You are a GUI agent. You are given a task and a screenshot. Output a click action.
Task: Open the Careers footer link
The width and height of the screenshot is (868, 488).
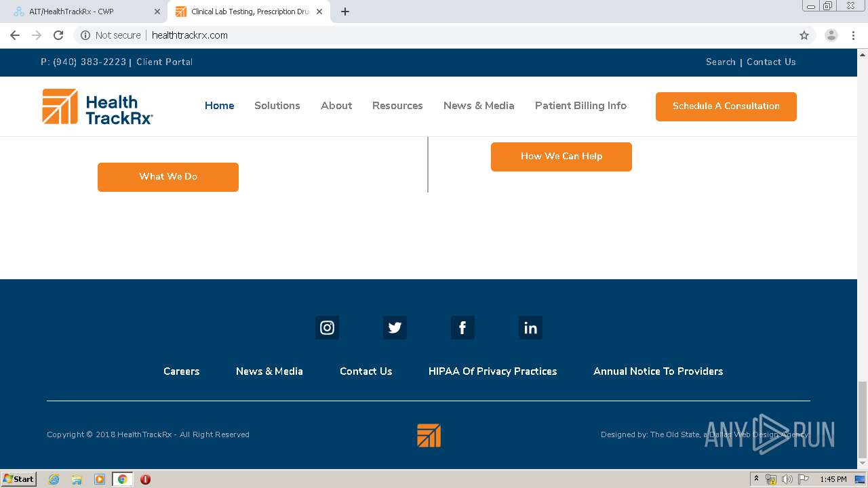182,371
